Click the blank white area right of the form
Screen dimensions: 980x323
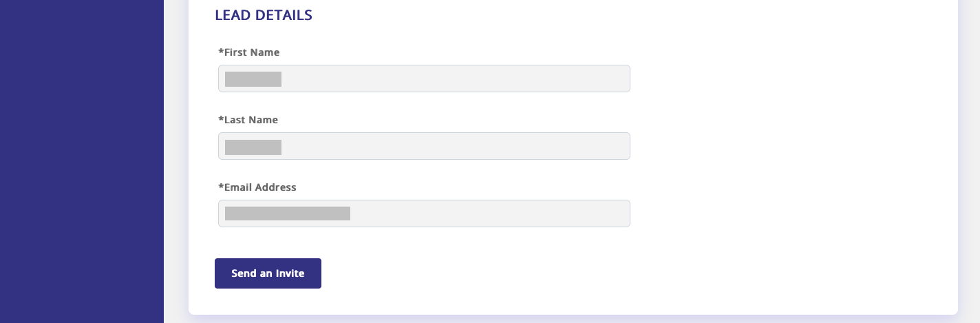click(791, 152)
